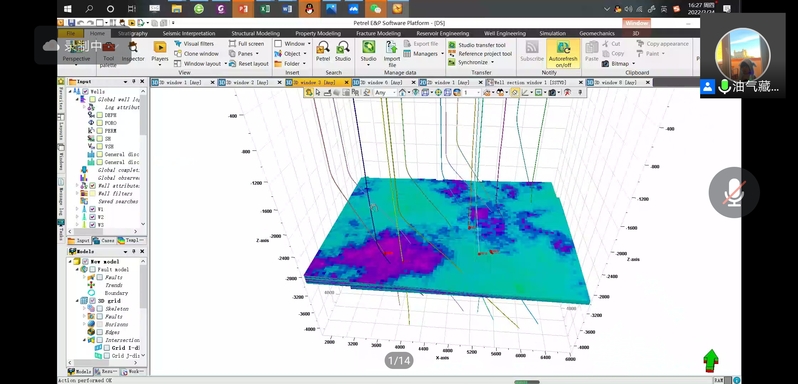This screenshot has width=798, height=384.
Task: Open Excel from the Windows taskbar
Action: [265, 9]
